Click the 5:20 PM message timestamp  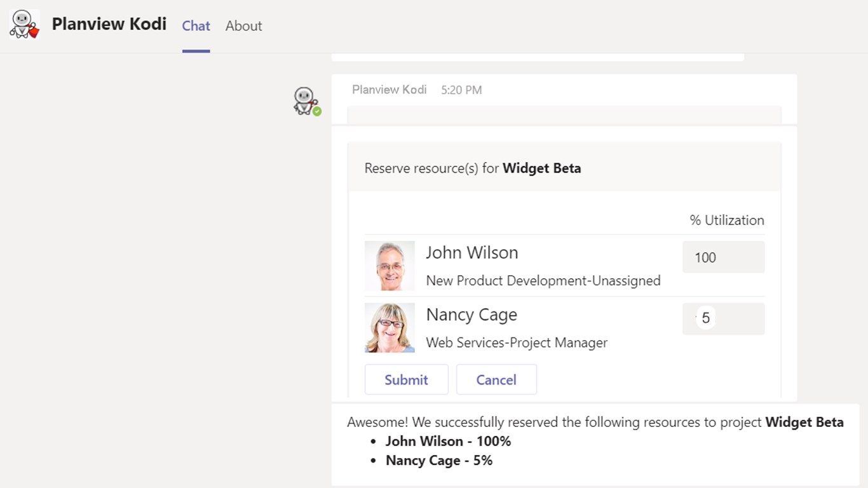point(461,90)
